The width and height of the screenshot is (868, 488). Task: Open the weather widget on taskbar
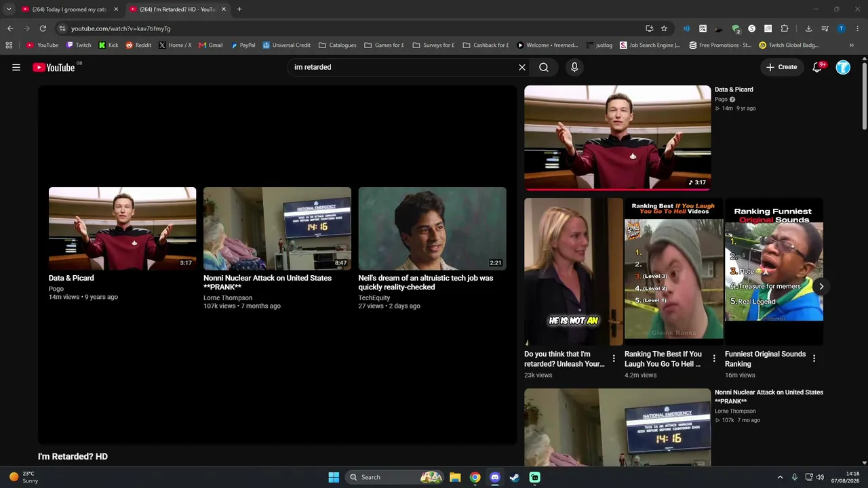pos(23,477)
